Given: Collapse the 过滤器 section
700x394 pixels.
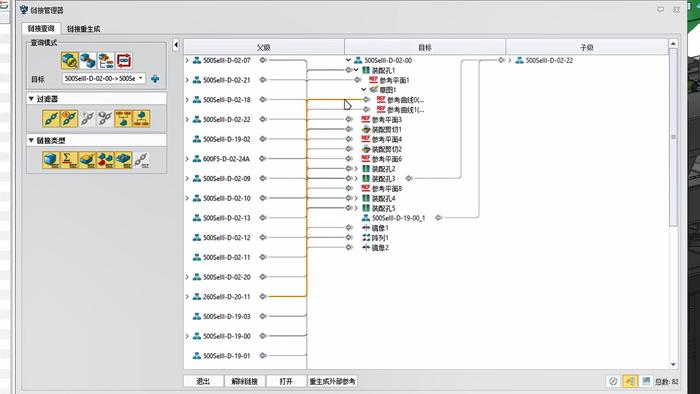Looking at the screenshot, I should coord(31,99).
